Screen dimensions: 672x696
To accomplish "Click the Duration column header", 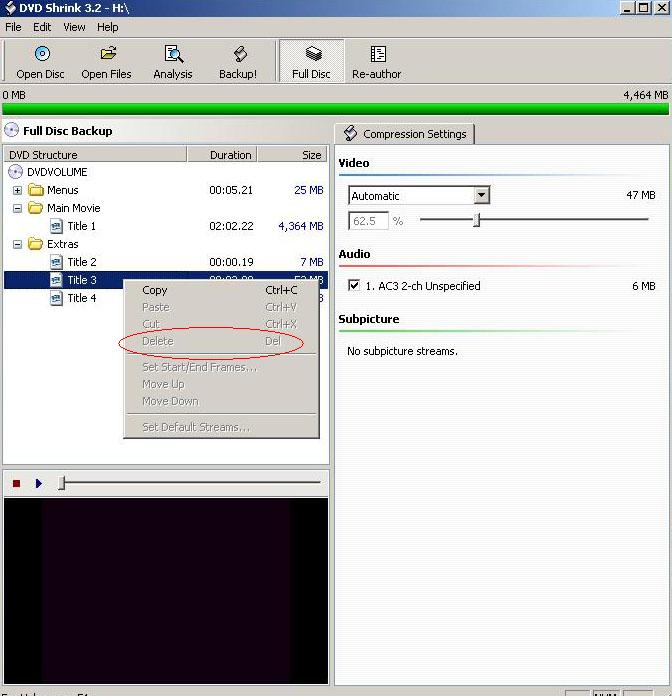I will coord(222,154).
